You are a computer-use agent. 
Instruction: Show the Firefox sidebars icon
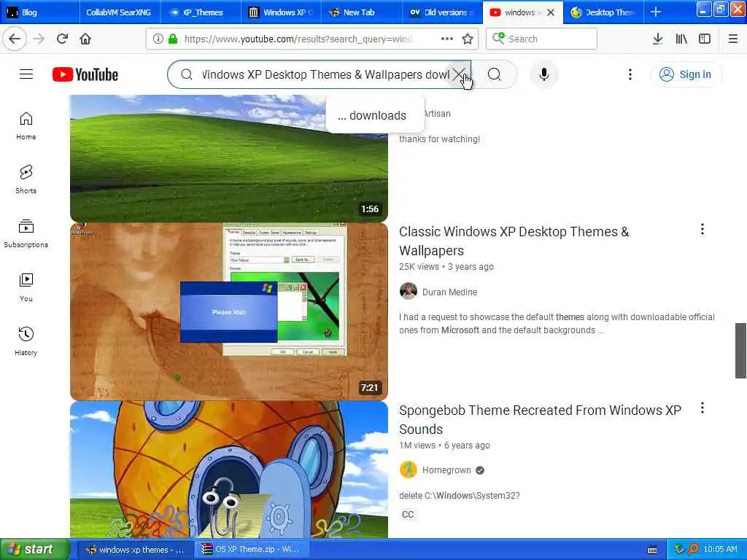coord(705,39)
